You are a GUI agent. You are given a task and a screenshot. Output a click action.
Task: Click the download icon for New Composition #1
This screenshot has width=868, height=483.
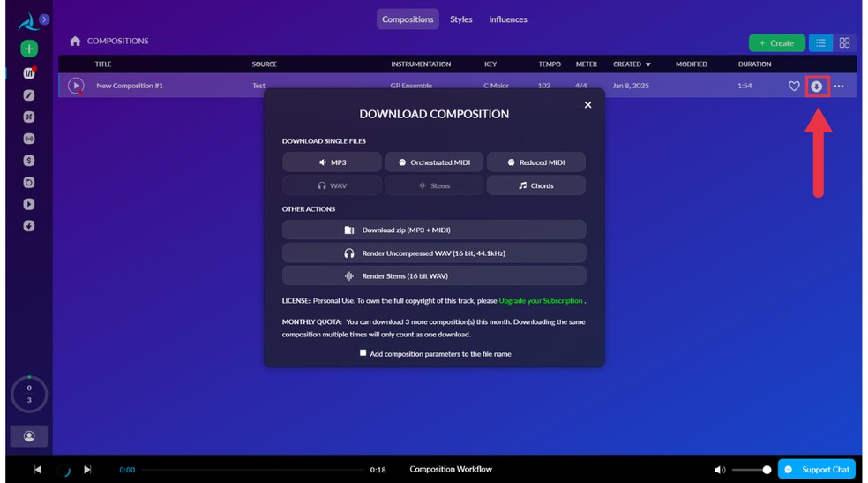817,87
